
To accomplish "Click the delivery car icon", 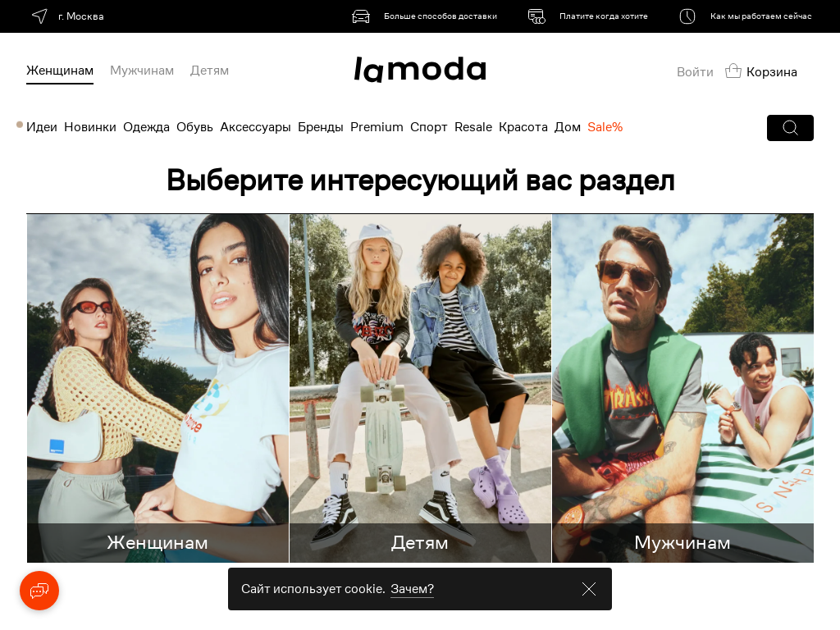I will point(361,16).
